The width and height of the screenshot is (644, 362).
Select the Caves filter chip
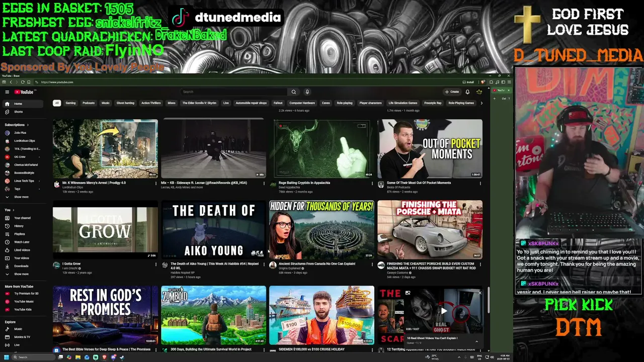326,103
